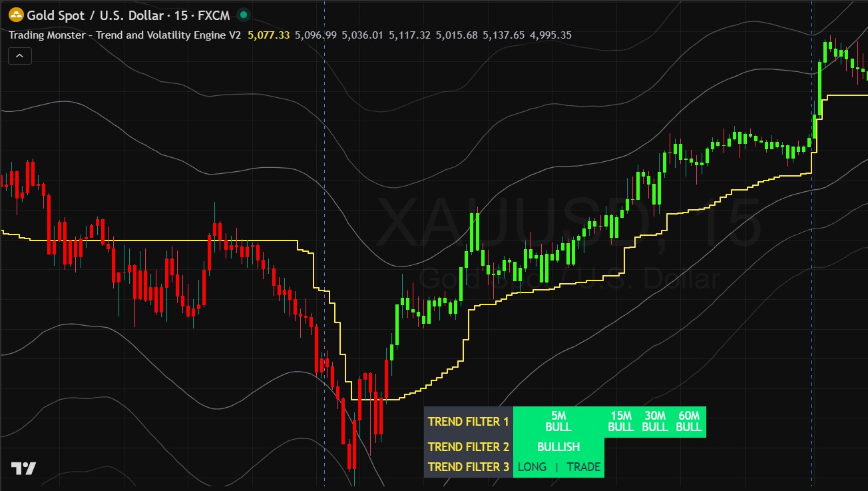Click the TREND FILTER 2 label cell
868x491 pixels.
coord(469,447)
